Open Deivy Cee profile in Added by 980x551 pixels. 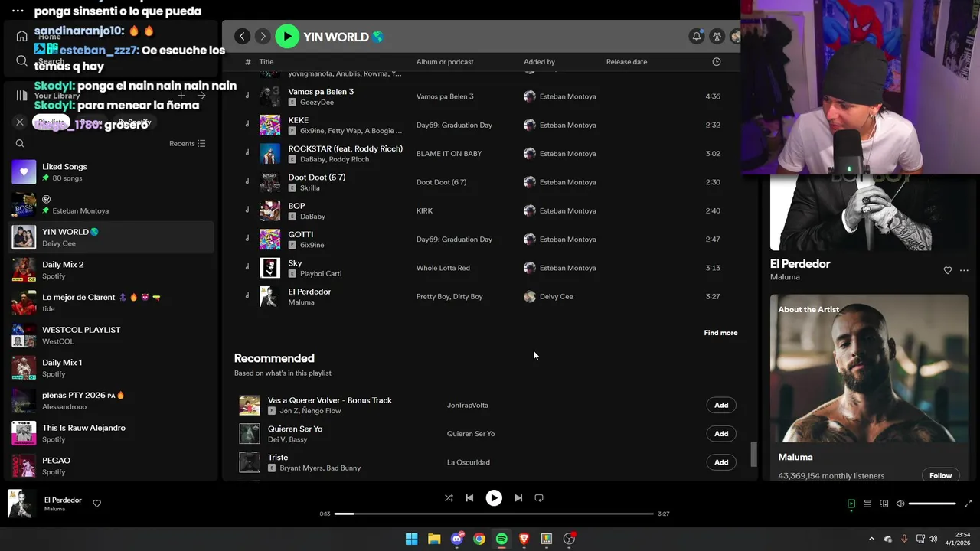(x=556, y=296)
